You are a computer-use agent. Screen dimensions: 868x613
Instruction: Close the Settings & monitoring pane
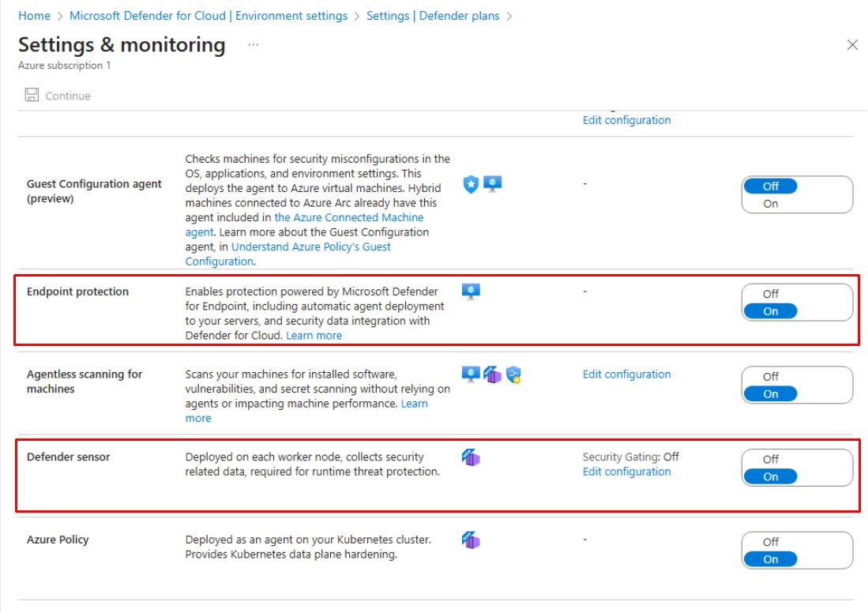(x=852, y=45)
